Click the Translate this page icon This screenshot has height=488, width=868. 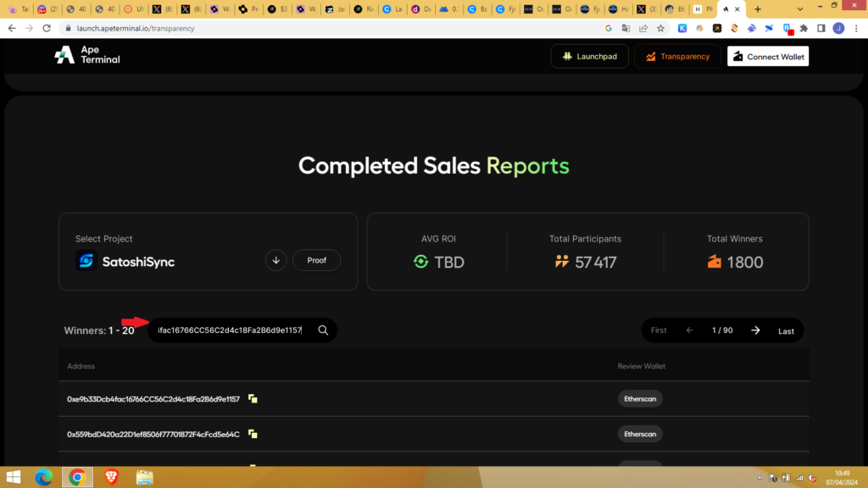tap(626, 28)
